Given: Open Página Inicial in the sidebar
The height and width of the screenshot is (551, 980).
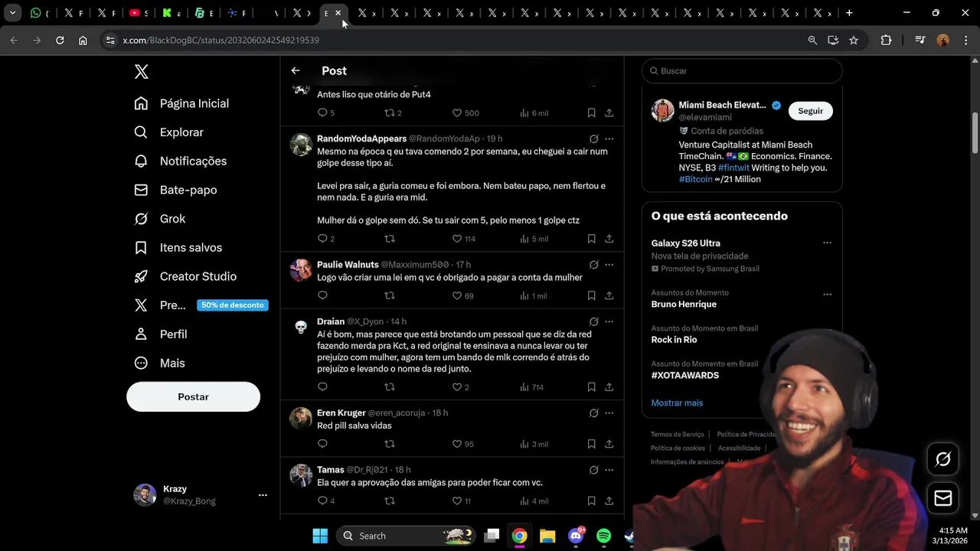Looking at the screenshot, I should pyautogui.click(x=182, y=103).
